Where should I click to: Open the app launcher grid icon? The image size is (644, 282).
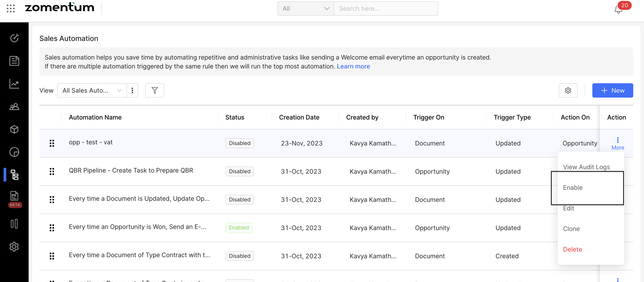(11, 9)
